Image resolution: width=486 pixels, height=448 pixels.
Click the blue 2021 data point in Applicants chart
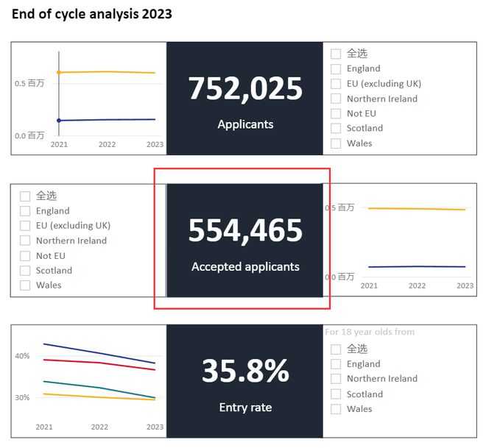pos(59,120)
